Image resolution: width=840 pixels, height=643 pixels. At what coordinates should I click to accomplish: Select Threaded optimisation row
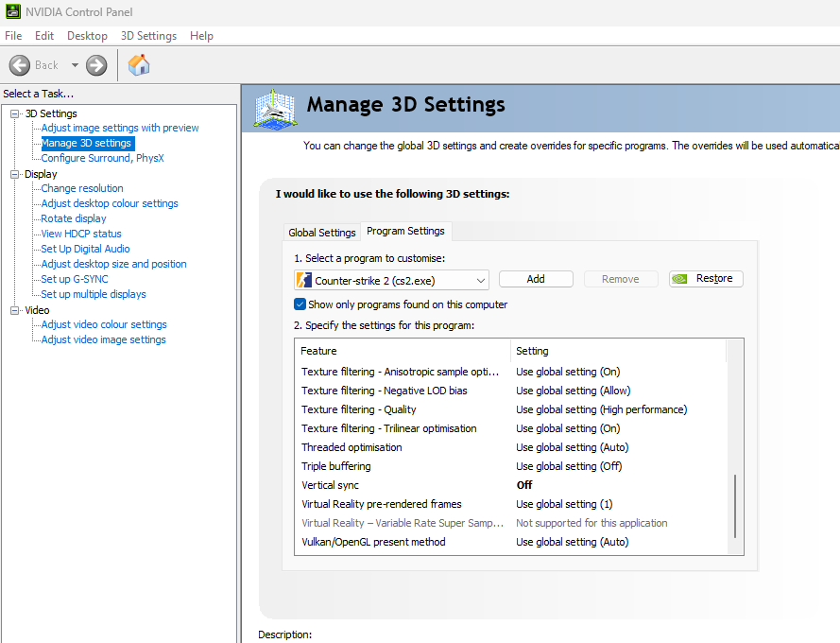point(511,447)
